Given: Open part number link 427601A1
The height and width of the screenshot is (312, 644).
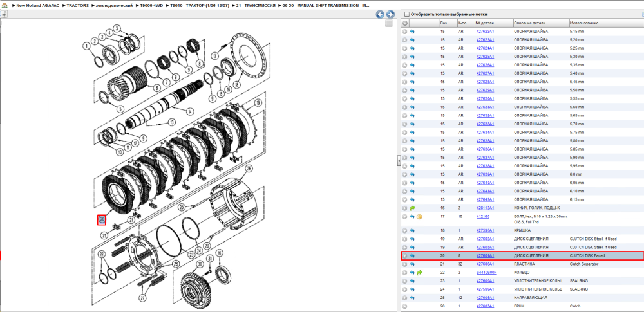Looking at the screenshot, I should click(485, 256).
